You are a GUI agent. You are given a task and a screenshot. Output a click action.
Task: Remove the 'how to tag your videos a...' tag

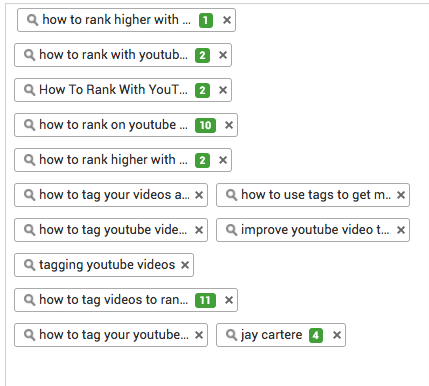pos(199,195)
